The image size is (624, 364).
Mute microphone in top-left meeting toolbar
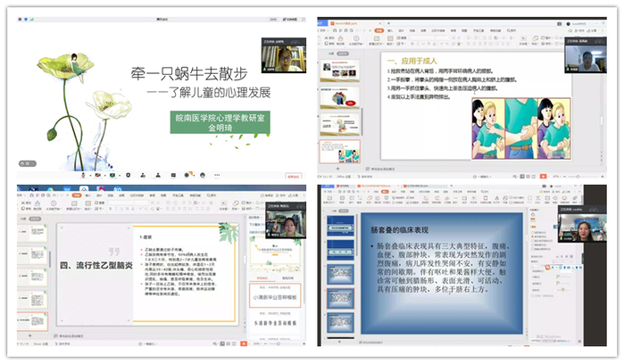coord(83,175)
